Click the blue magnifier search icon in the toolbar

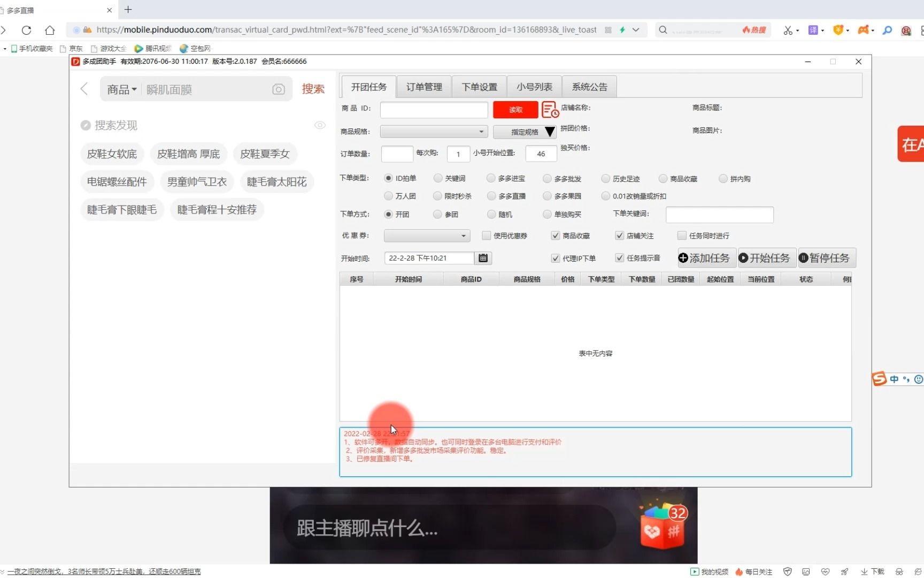point(887,31)
